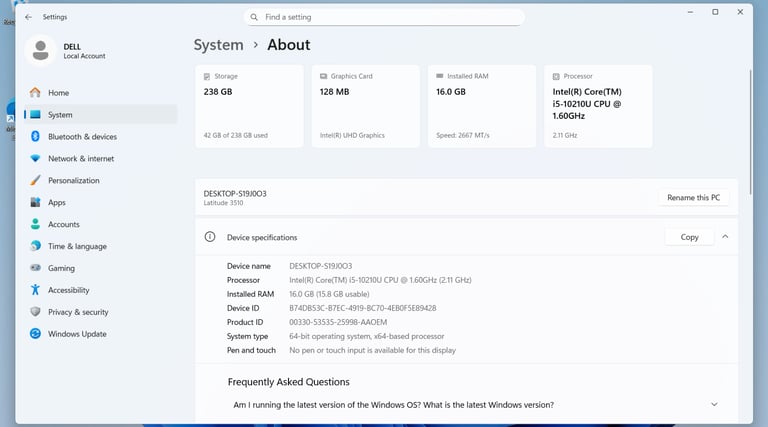Click the Windows Update sync icon
768x427 pixels.
[x=35, y=333]
